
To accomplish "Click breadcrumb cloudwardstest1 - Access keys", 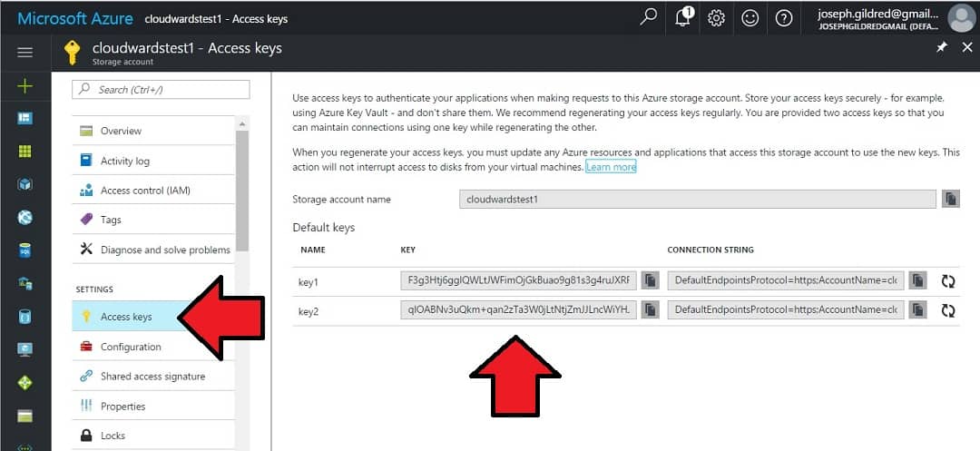I will point(216,19).
